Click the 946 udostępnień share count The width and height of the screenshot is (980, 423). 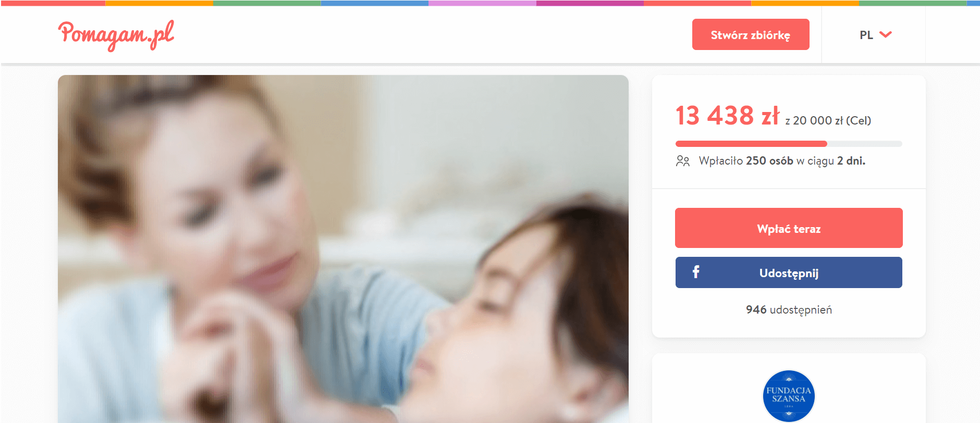pyautogui.click(x=789, y=309)
